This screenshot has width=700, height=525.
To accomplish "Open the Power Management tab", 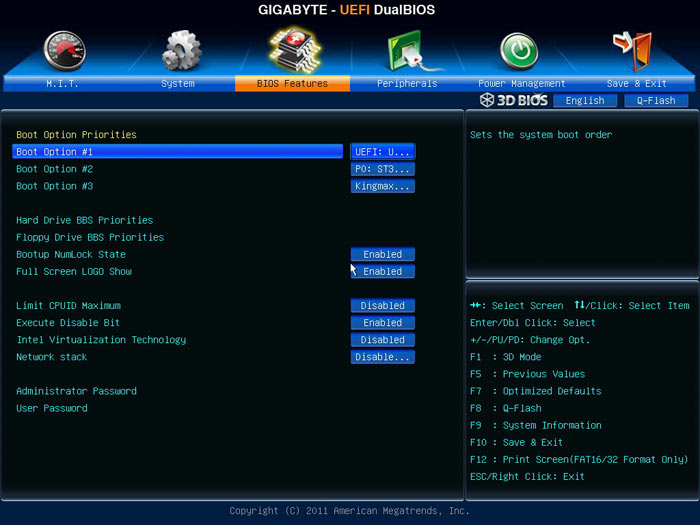I will point(521,83).
